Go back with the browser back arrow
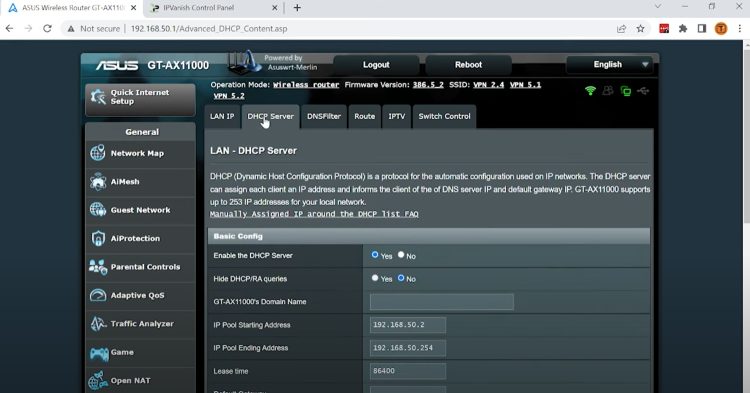Screen dimensions: 750x393 [x=10, y=29]
